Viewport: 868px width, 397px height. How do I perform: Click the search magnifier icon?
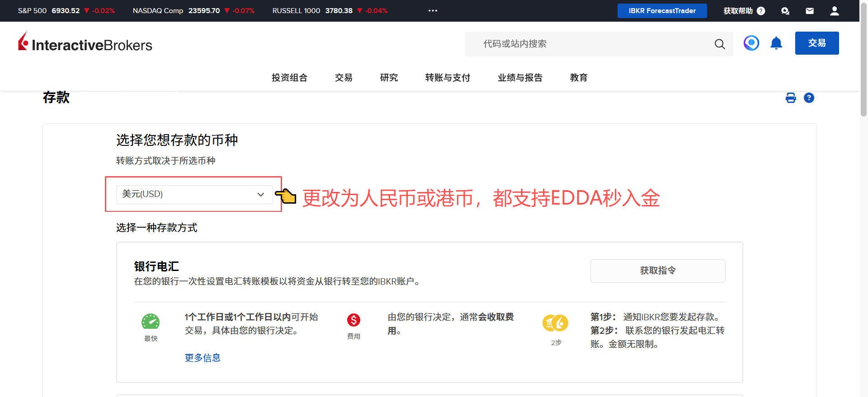pyautogui.click(x=719, y=44)
